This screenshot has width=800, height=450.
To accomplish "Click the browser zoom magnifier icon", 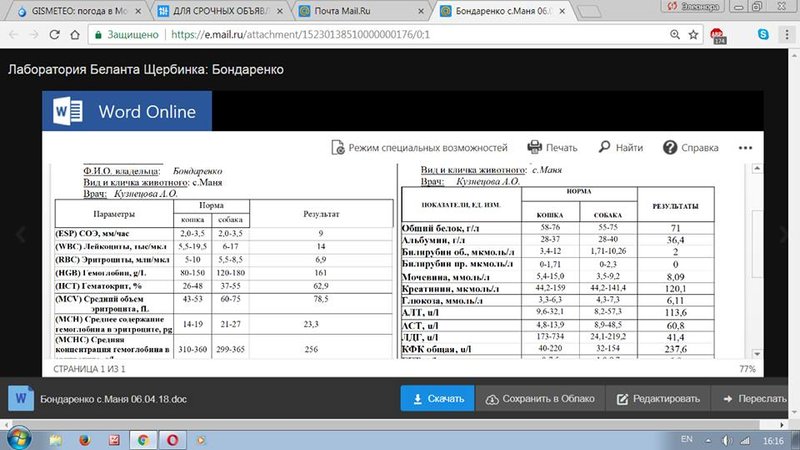I will click(674, 35).
